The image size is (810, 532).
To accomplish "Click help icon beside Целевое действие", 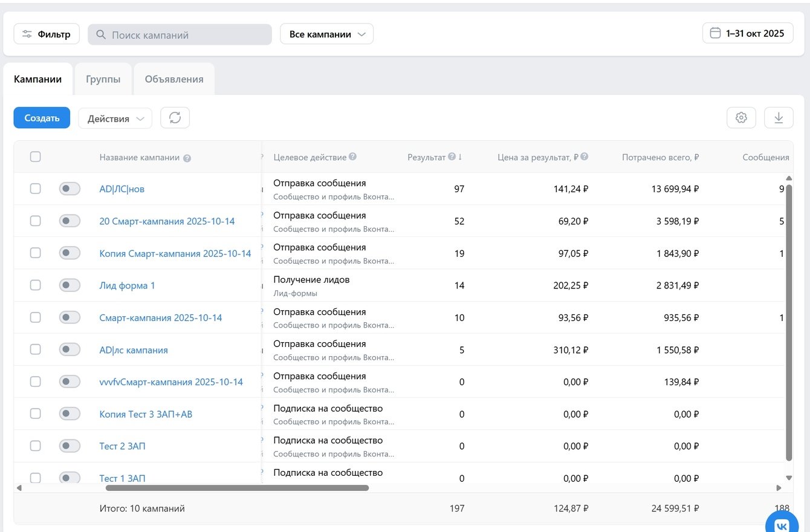I will pyautogui.click(x=352, y=157).
